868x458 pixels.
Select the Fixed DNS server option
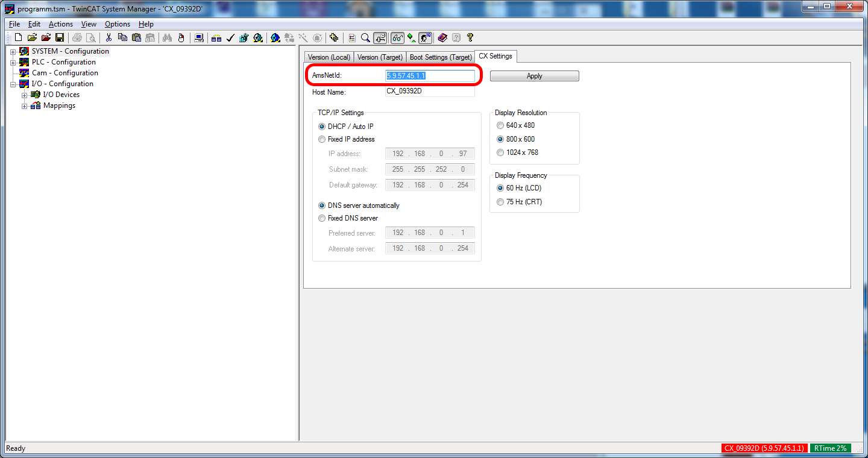coord(322,218)
